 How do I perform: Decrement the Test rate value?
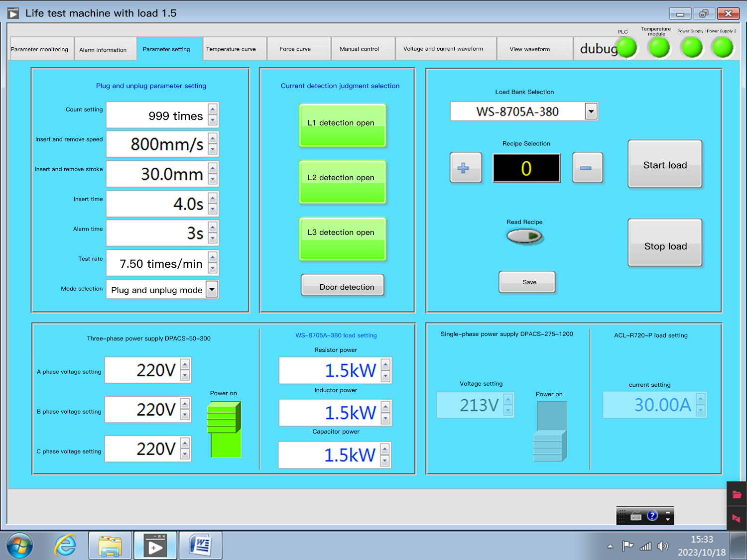click(213, 269)
